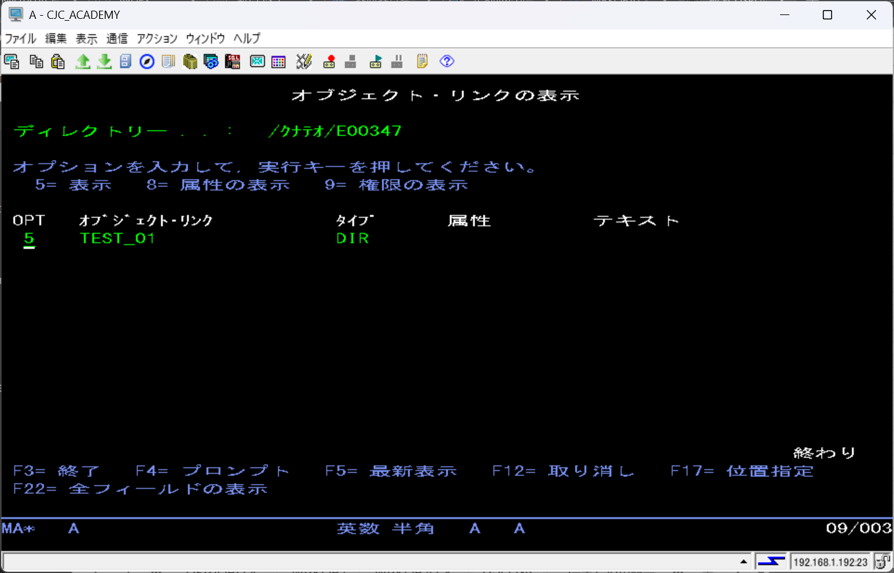Click the 5= 表示 option text
The height and width of the screenshot is (573, 894).
coord(74,185)
